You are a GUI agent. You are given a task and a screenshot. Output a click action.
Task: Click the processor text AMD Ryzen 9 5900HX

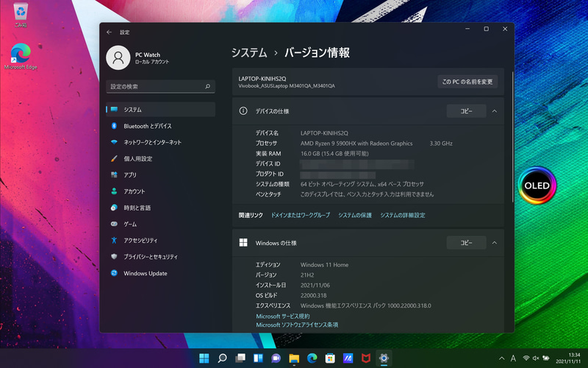(x=356, y=144)
